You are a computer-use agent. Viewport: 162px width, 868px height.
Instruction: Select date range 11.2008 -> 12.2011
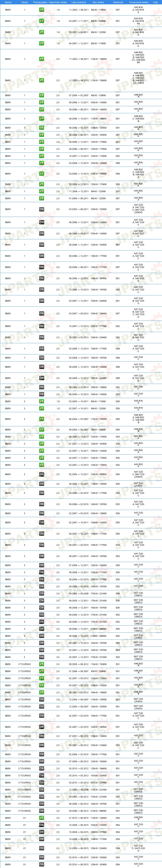(x=79, y=191)
